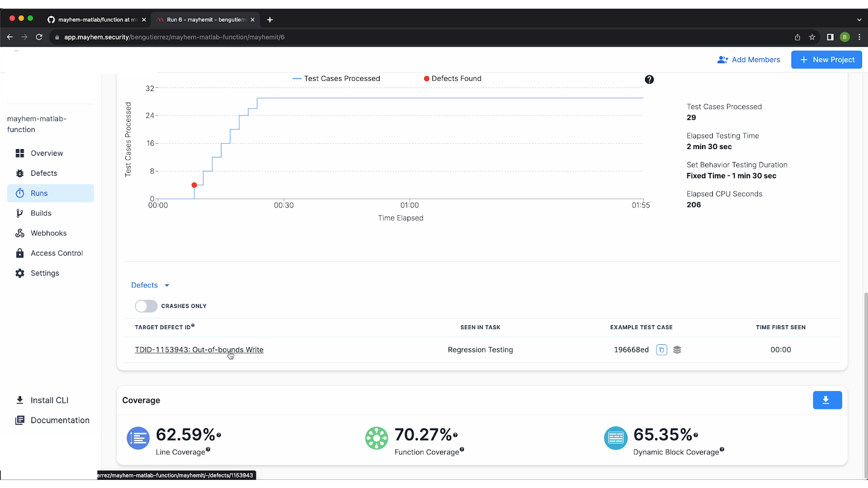This screenshot has height=488, width=868.
Task: Click the mayhem-matlab-function project name
Action: point(36,124)
